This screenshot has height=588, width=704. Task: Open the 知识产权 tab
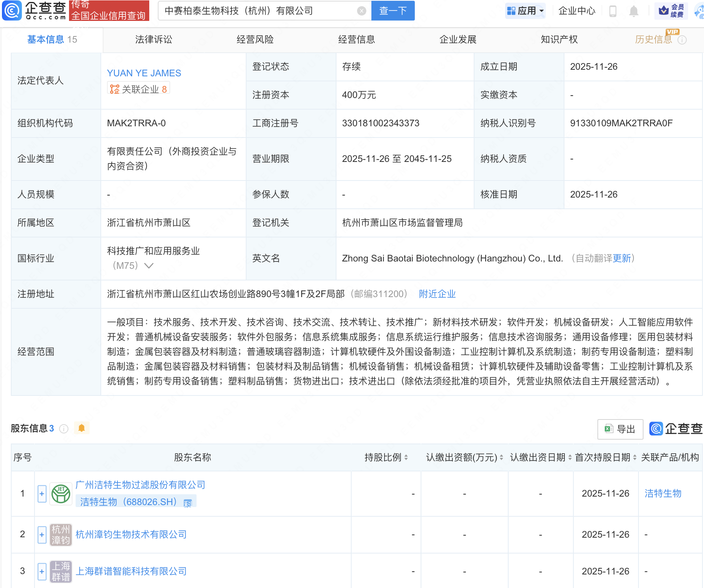pos(559,39)
